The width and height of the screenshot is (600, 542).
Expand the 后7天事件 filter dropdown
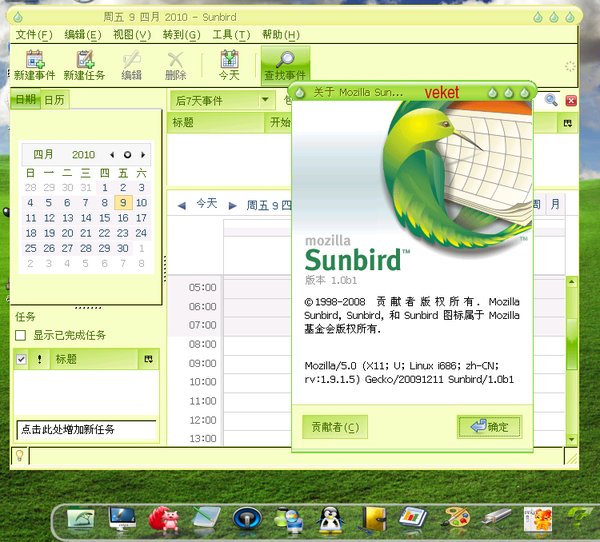click(266, 100)
